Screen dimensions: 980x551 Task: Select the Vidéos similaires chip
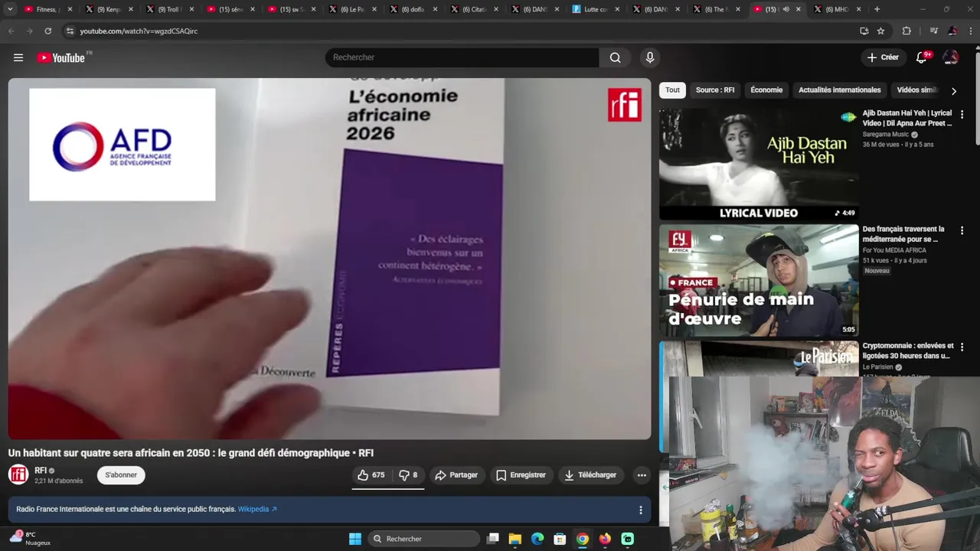[x=917, y=90]
